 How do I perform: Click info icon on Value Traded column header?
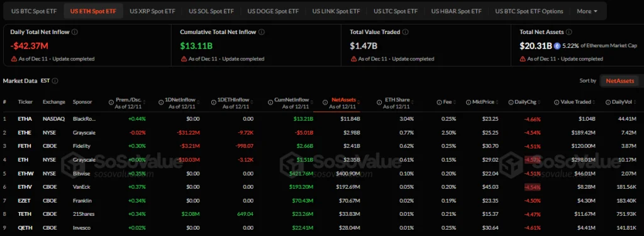point(557,102)
